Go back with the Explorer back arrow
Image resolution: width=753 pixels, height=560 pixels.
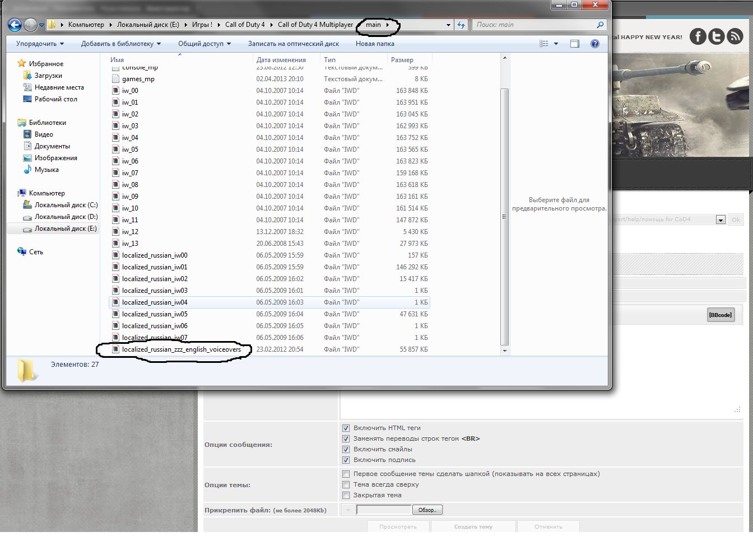15,25
